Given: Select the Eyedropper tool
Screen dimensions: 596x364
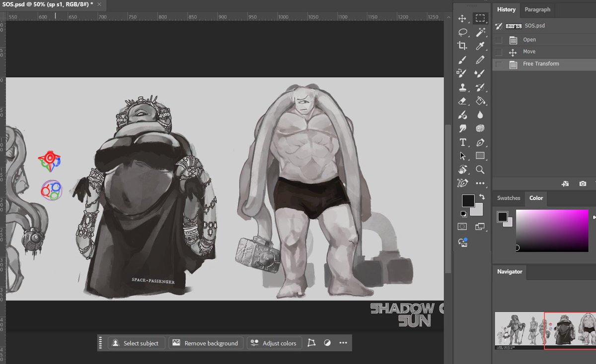Looking at the screenshot, I should [x=480, y=46].
